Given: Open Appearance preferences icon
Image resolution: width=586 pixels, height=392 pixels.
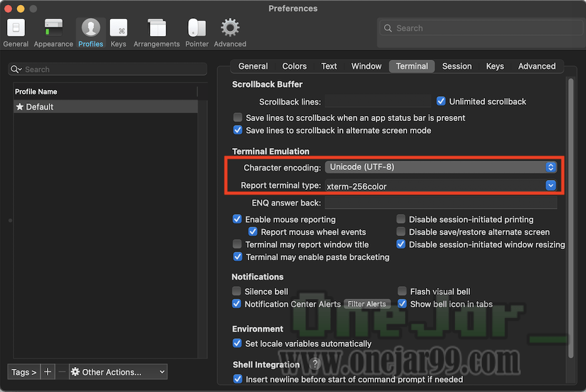Looking at the screenshot, I should [x=53, y=33].
